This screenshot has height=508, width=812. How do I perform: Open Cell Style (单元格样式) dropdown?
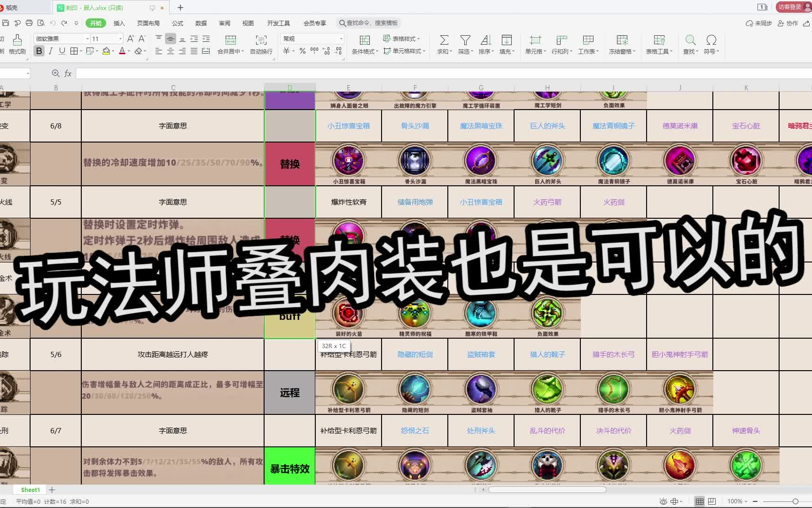click(x=404, y=51)
